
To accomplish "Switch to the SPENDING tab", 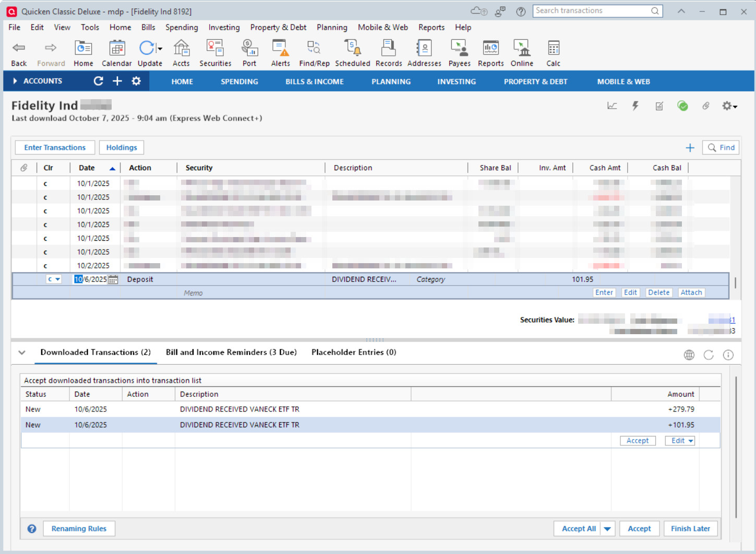I will (239, 81).
